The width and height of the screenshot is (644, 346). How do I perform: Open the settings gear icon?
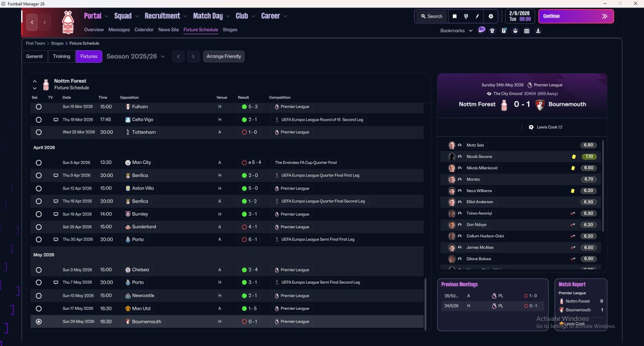[491, 16]
